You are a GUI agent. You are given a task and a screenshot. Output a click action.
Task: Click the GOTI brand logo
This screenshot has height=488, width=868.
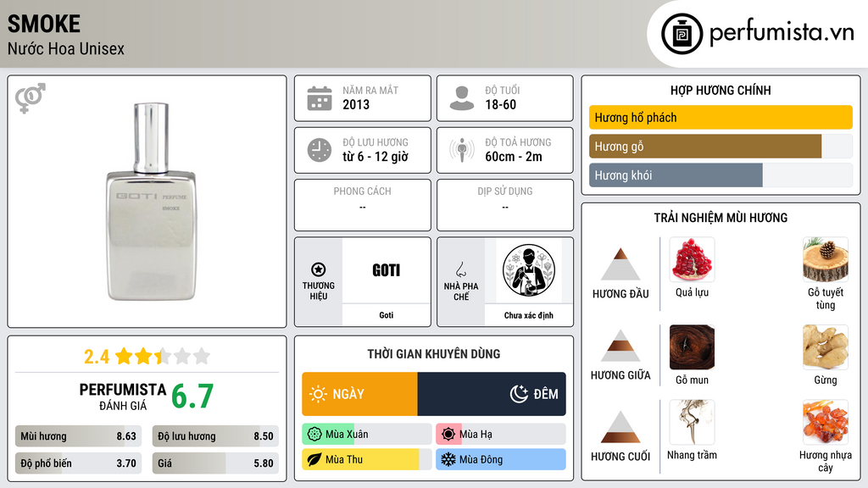(386, 270)
